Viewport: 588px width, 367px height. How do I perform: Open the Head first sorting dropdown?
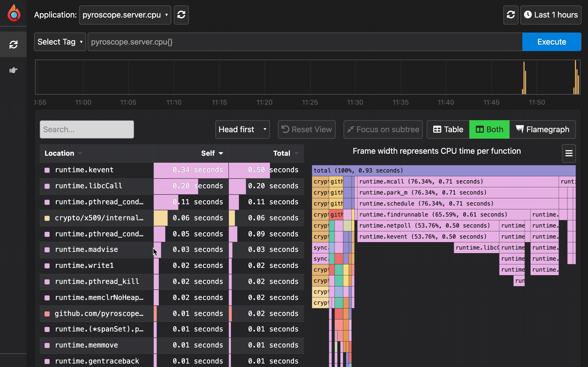tap(242, 129)
